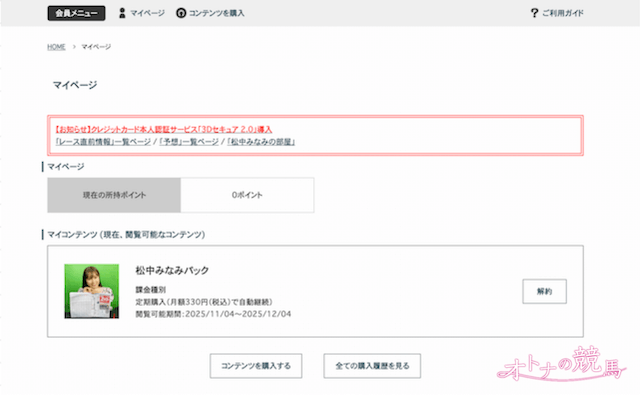Viewport: 640px width, 396px height.
Task: Open コンテンツを購入 in the top menu
Action: (216, 13)
